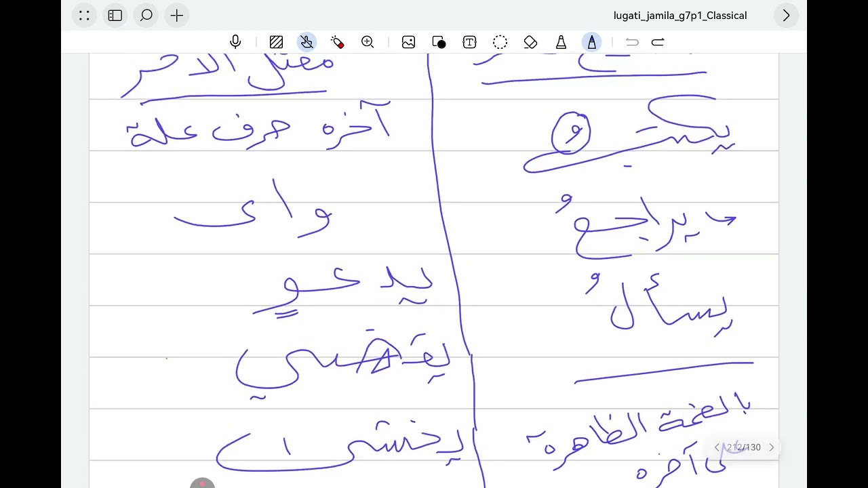Screen dimensions: 868x488
Task: Start audio recording with the microphone icon
Action: coord(235,42)
